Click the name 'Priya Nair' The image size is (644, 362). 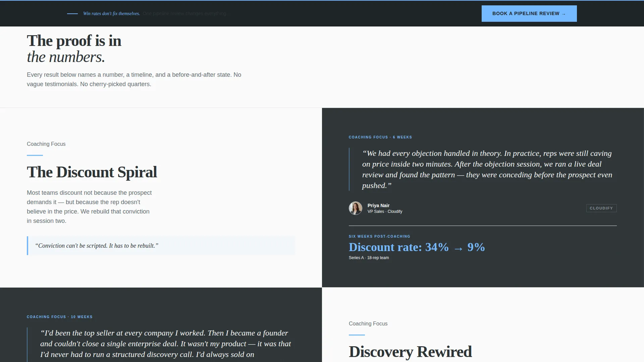378,205
